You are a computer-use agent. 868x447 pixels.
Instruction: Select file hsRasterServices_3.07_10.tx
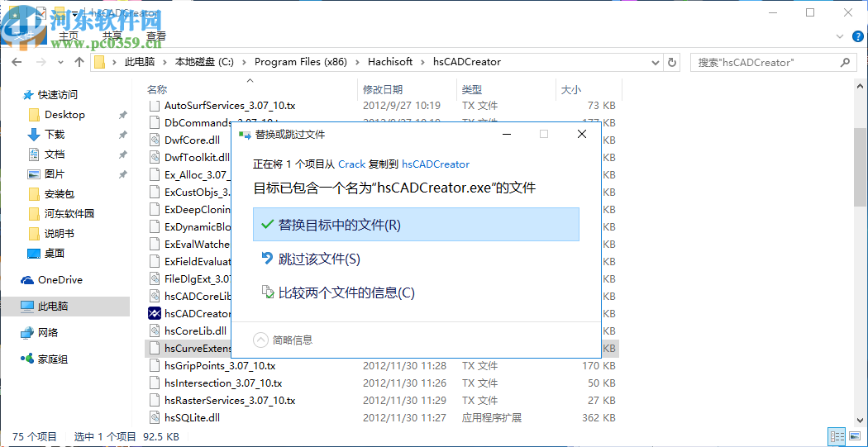point(230,401)
